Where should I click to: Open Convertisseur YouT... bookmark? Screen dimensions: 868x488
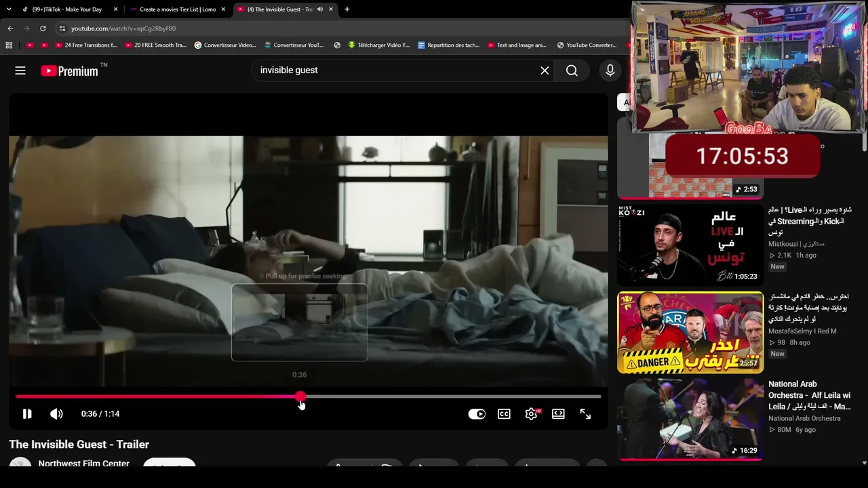coord(295,45)
